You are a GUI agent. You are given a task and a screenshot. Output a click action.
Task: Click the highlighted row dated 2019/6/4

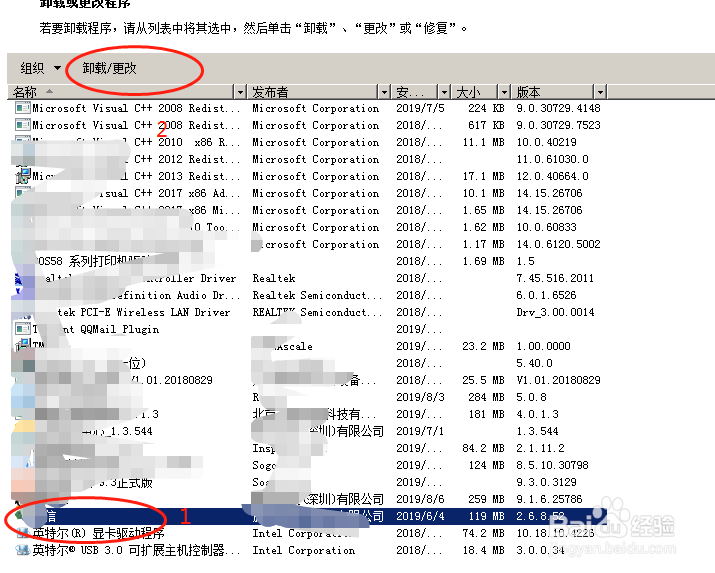click(x=308, y=516)
